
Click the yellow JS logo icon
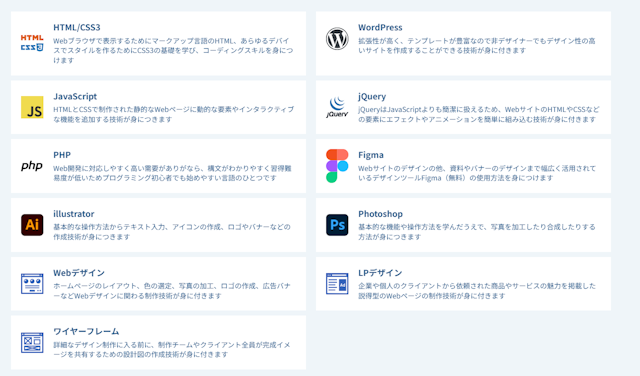[x=32, y=107]
